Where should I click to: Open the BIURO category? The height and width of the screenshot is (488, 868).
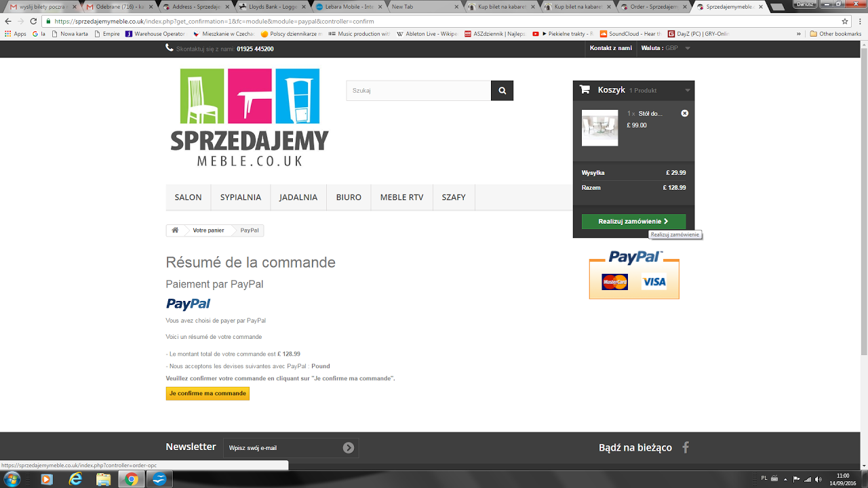click(349, 197)
